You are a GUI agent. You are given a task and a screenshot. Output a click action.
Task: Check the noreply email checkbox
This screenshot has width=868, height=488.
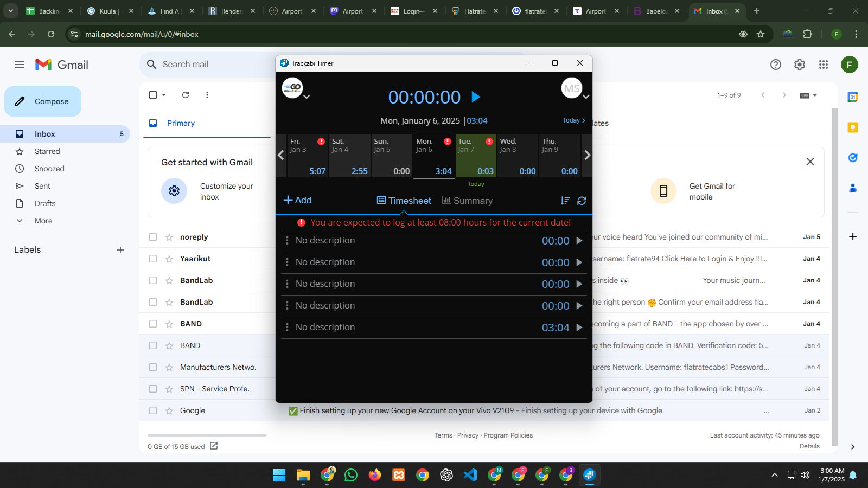(153, 237)
